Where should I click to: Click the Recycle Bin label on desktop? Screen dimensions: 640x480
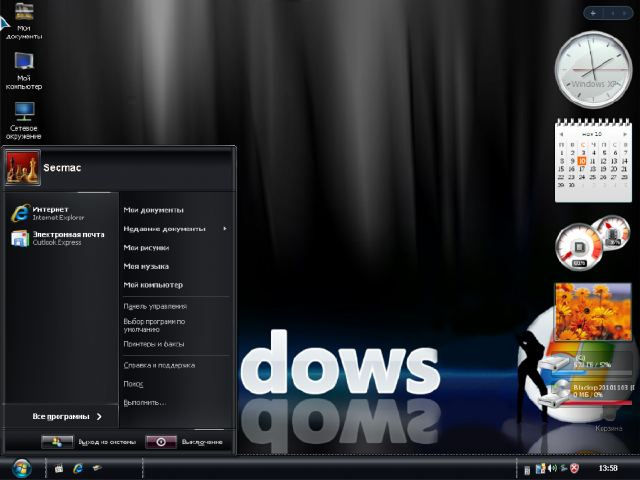pos(609,429)
